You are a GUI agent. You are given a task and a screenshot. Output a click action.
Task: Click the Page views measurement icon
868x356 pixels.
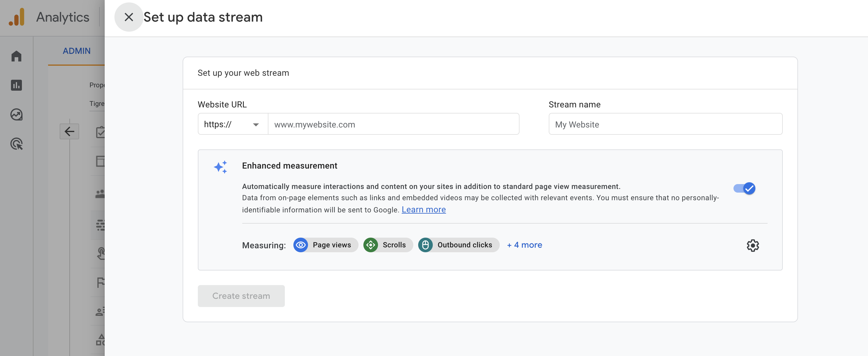click(x=300, y=244)
